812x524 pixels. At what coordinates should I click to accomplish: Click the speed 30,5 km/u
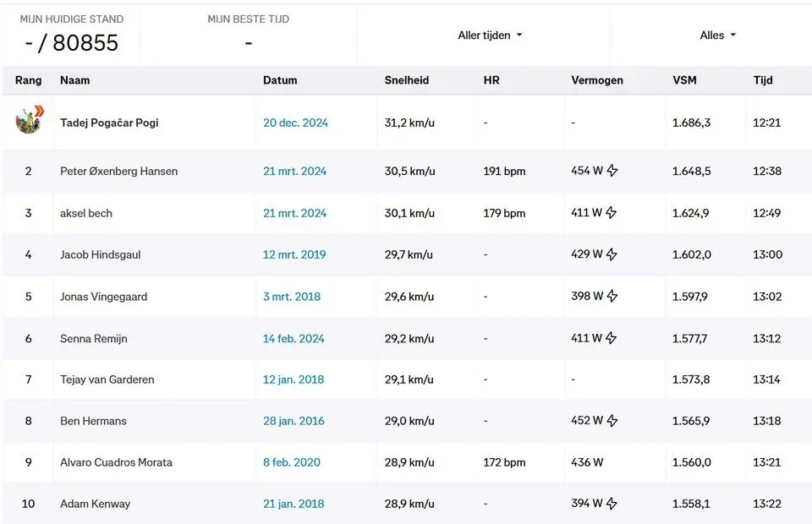(x=409, y=172)
